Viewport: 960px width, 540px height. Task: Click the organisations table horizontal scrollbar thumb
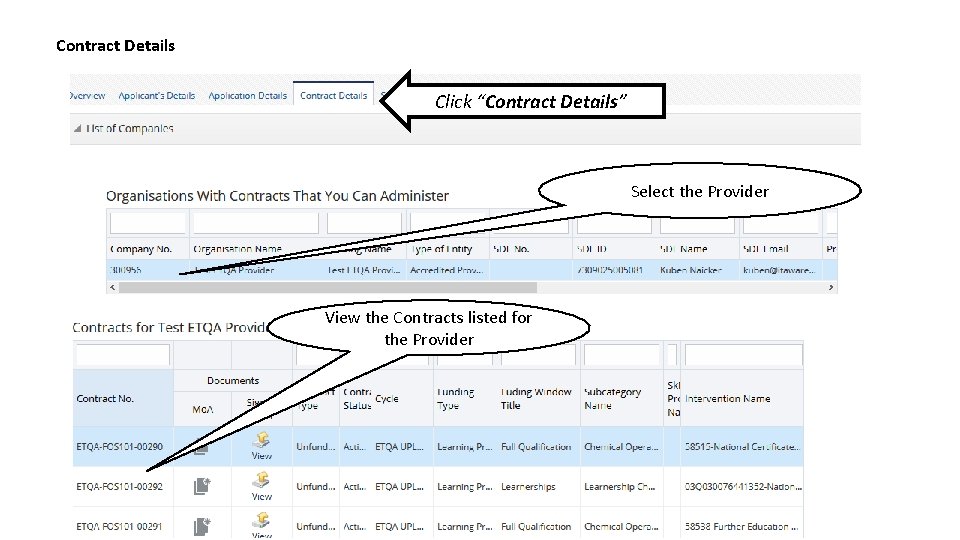[x=328, y=287]
